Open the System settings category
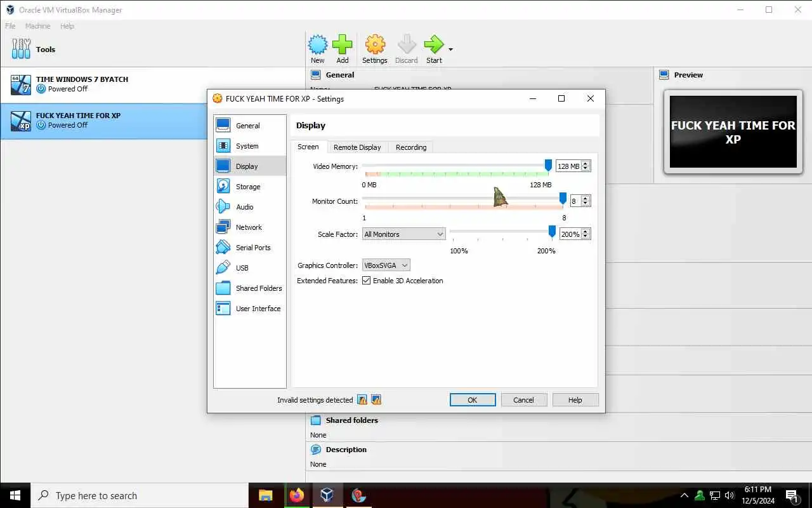Viewport: 812px width, 508px height. tap(250, 146)
